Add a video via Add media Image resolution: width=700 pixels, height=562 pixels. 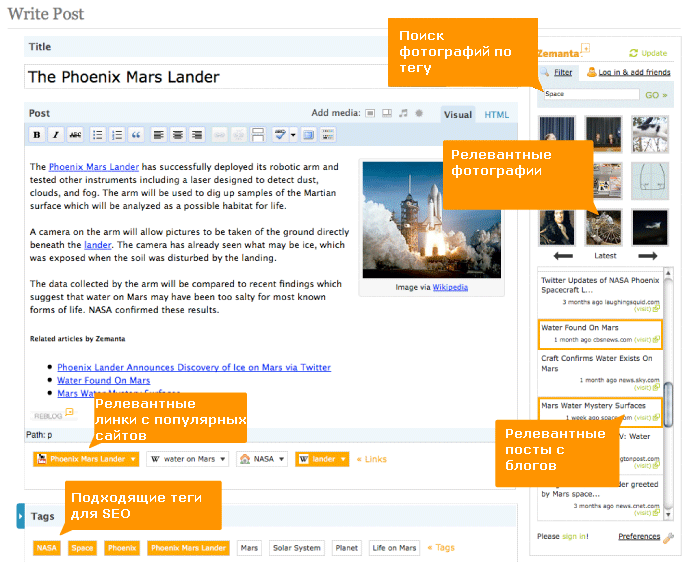click(x=387, y=113)
